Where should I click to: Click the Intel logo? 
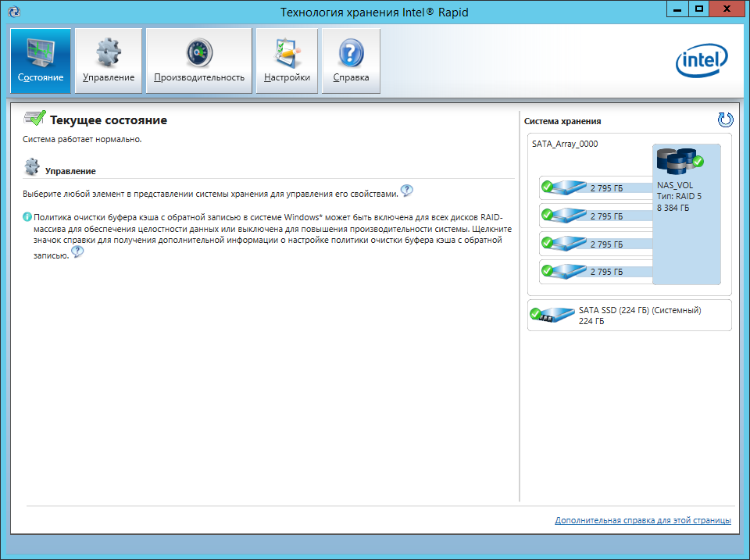[x=702, y=61]
